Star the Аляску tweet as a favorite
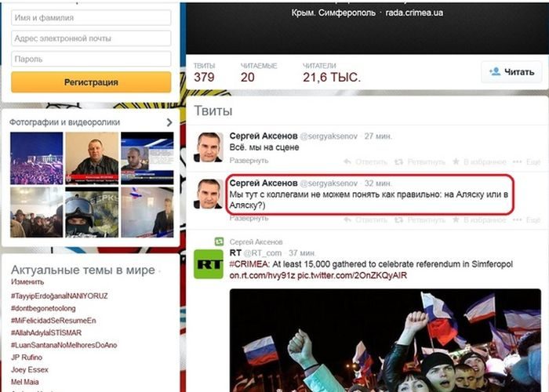The image size is (549, 392). click(x=479, y=220)
